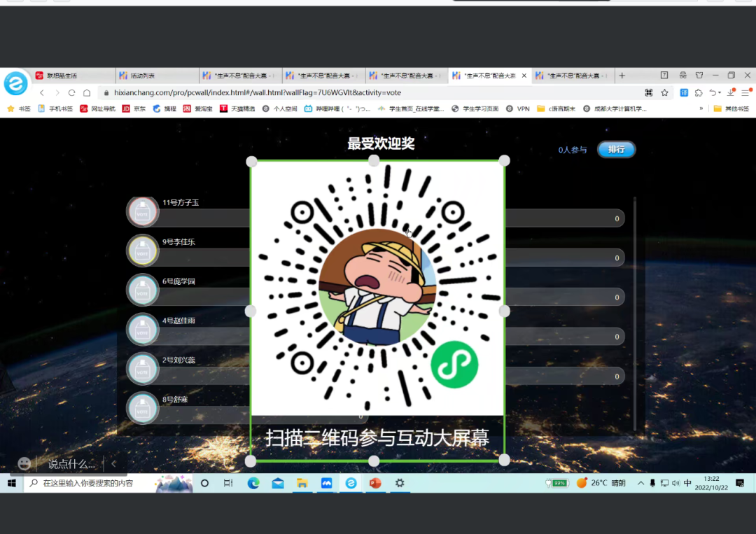Screen dimensions: 756x534
Task: Click the QR code icon in address bar
Action: pos(649,92)
